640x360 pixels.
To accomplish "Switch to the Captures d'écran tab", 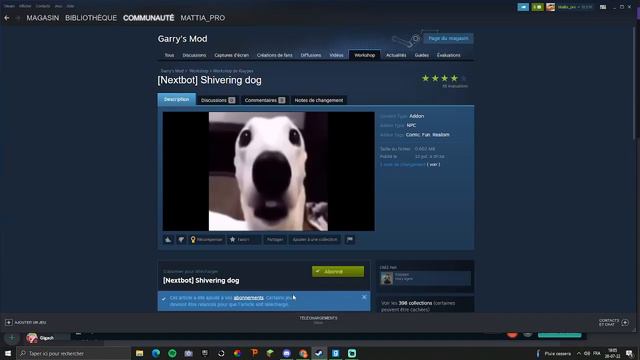I will tap(231, 55).
